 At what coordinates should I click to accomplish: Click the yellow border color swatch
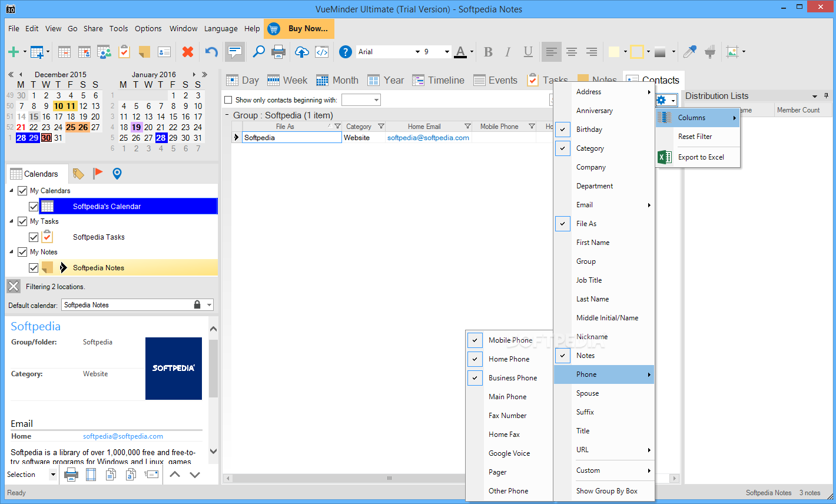[x=636, y=52]
